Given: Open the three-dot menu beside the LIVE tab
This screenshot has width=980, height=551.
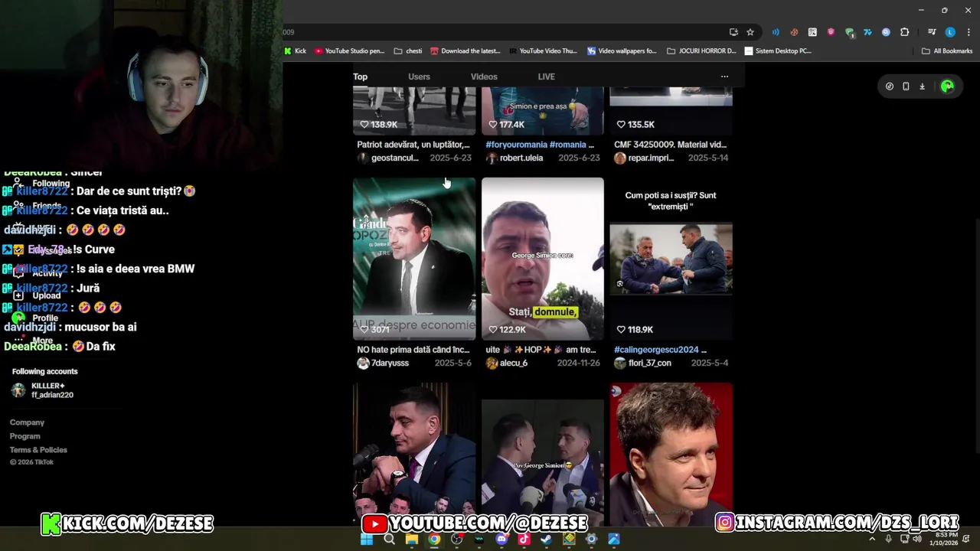Looking at the screenshot, I should 724,77.
